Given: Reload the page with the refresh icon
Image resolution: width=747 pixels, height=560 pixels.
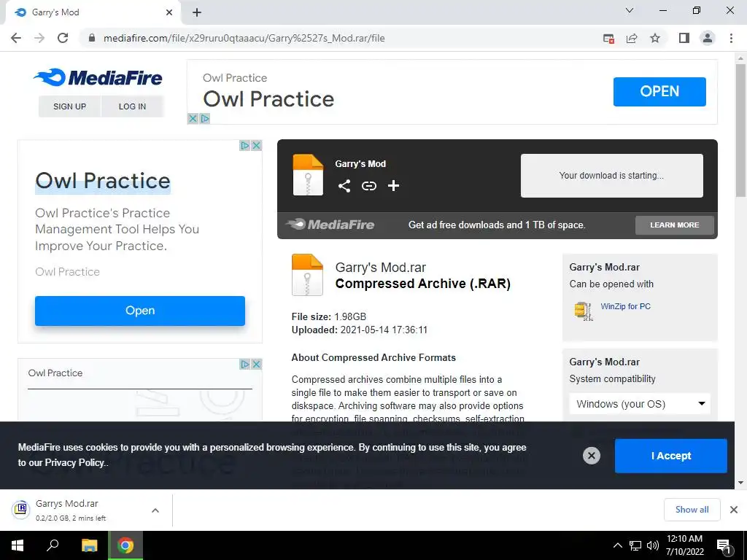Looking at the screenshot, I should click(63, 38).
